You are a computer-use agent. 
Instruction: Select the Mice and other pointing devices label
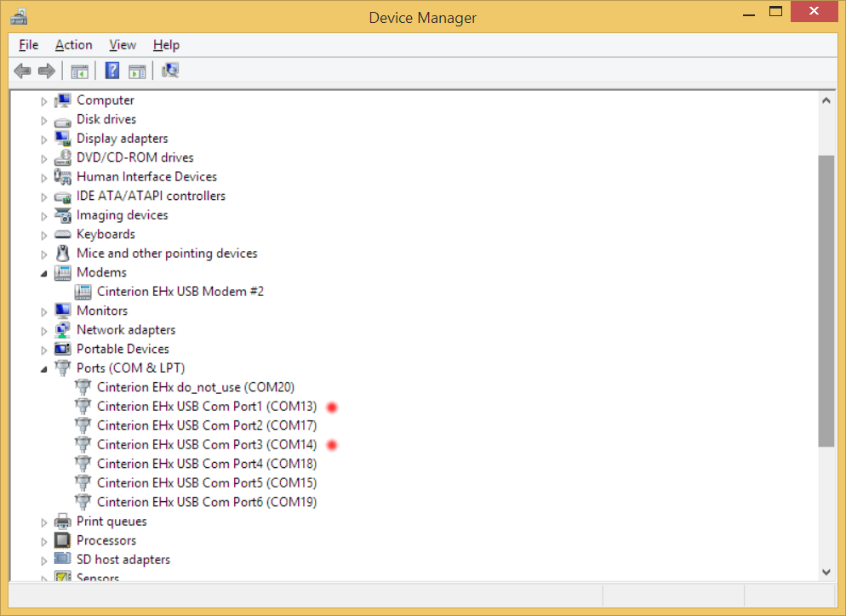tap(167, 254)
